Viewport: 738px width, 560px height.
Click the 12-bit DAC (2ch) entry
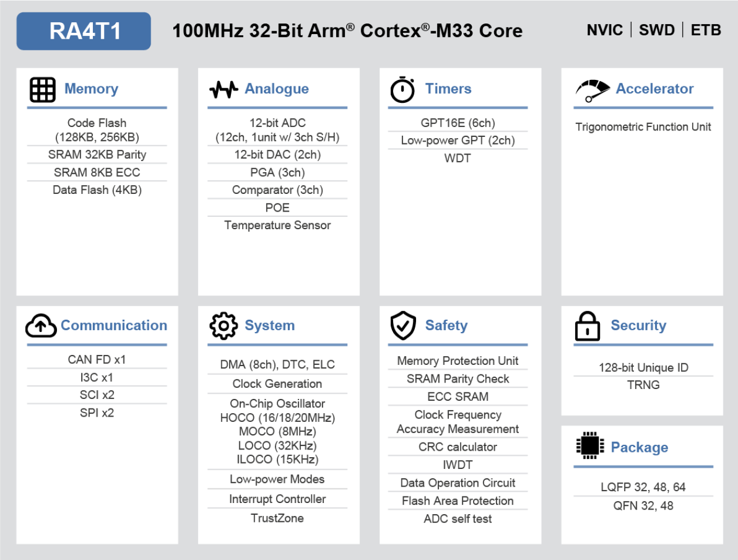(277, 155)
